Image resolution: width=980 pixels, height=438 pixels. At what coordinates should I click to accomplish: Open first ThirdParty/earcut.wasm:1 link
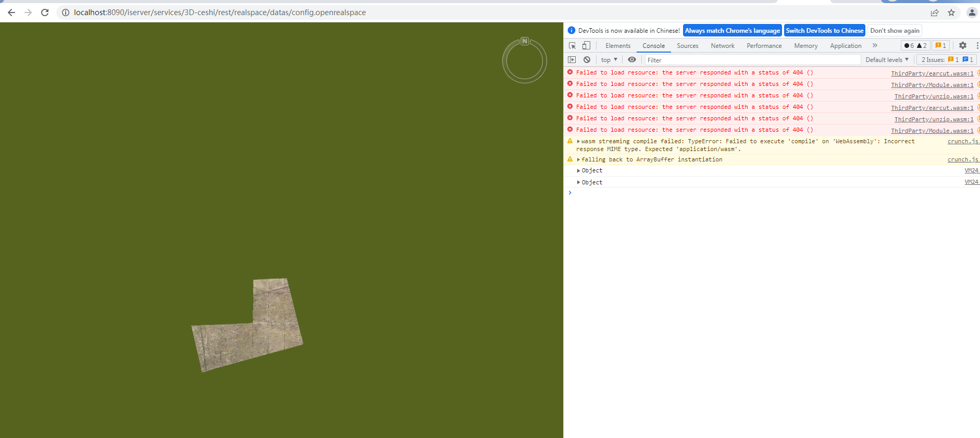point(932,73)
